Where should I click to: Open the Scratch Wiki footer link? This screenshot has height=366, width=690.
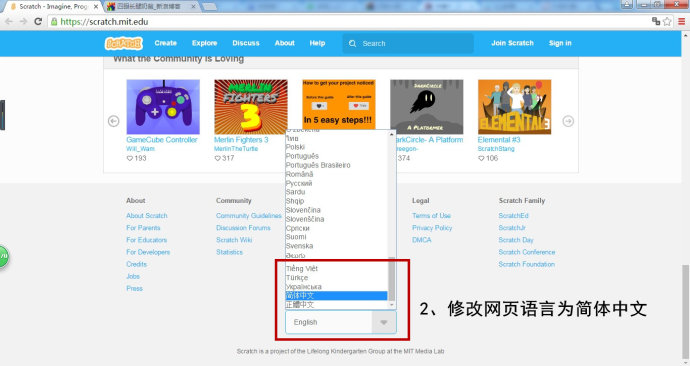[x=234, y=240]
